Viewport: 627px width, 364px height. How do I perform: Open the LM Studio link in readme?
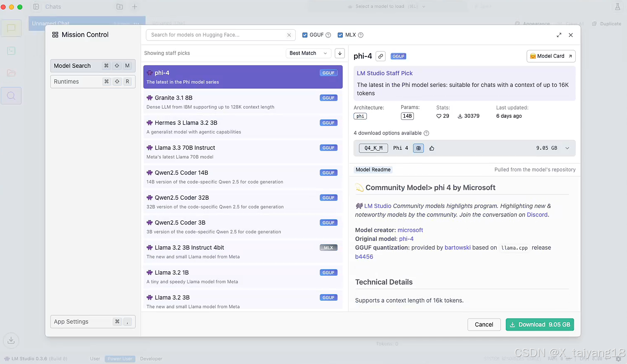(x=377, y=206)
